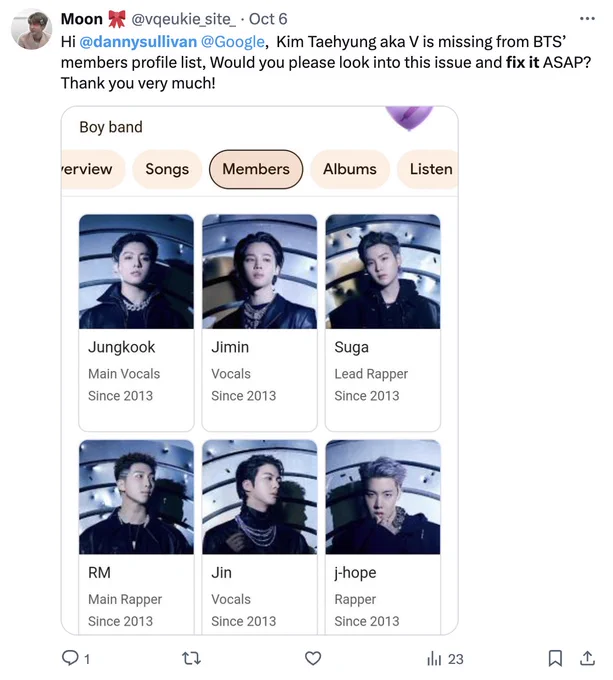Click the retweet arrows icon
The height and width of the screenshot is (680, 613).
tap(191, 658)
